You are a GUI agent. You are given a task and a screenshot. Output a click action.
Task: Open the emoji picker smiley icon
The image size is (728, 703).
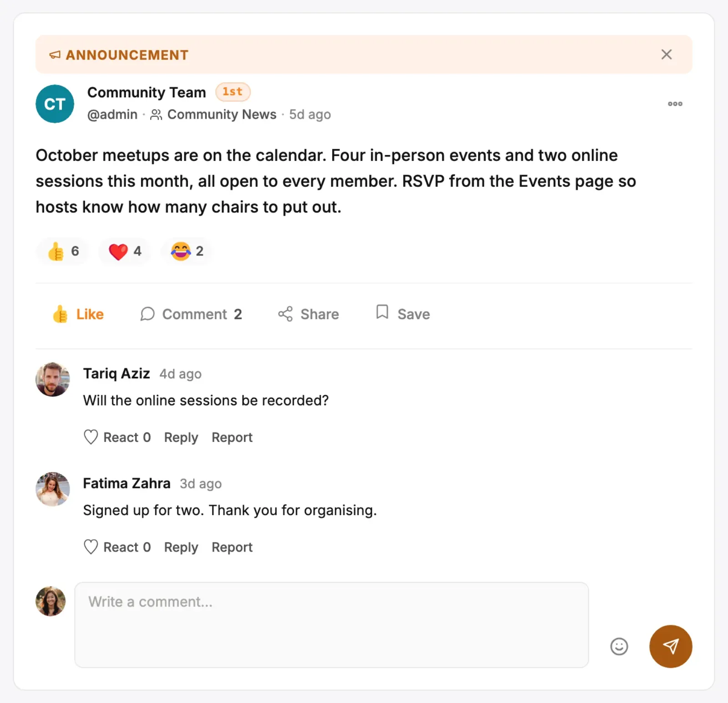click(619, 646)
